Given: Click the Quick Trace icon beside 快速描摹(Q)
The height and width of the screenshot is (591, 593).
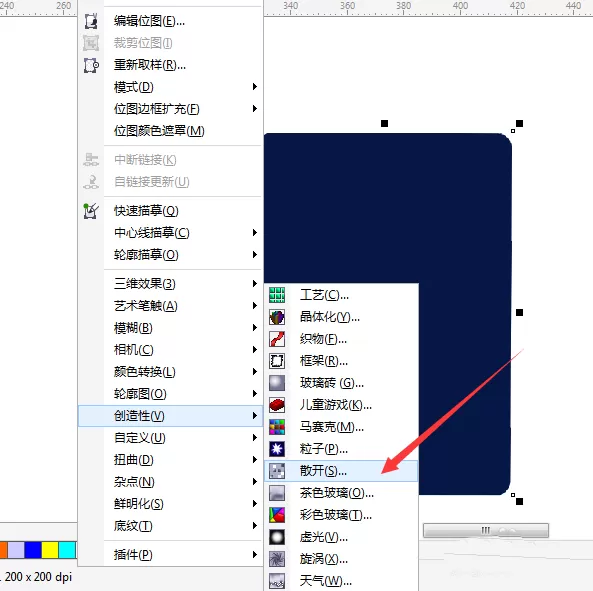Looking at the screenshot, I should click(x=91, y=211).
